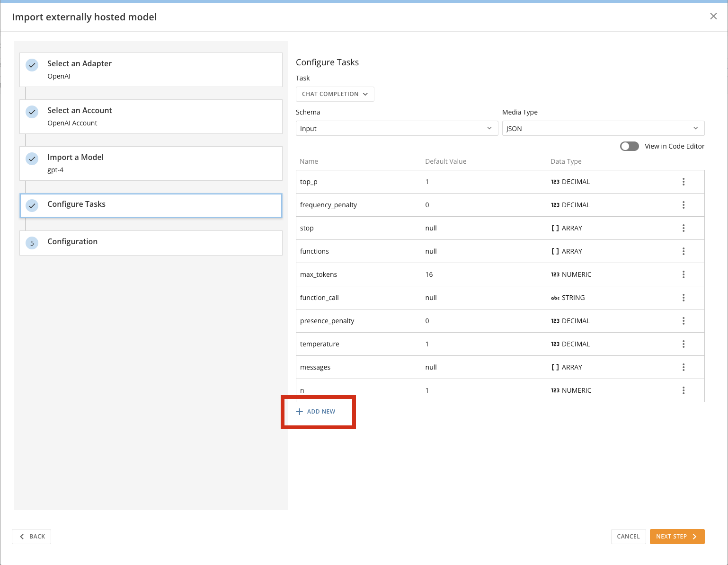This screenshot has width=728, height=565.
Task: Open the kebab menu for function_call row
Action: [x=683, y=298]
